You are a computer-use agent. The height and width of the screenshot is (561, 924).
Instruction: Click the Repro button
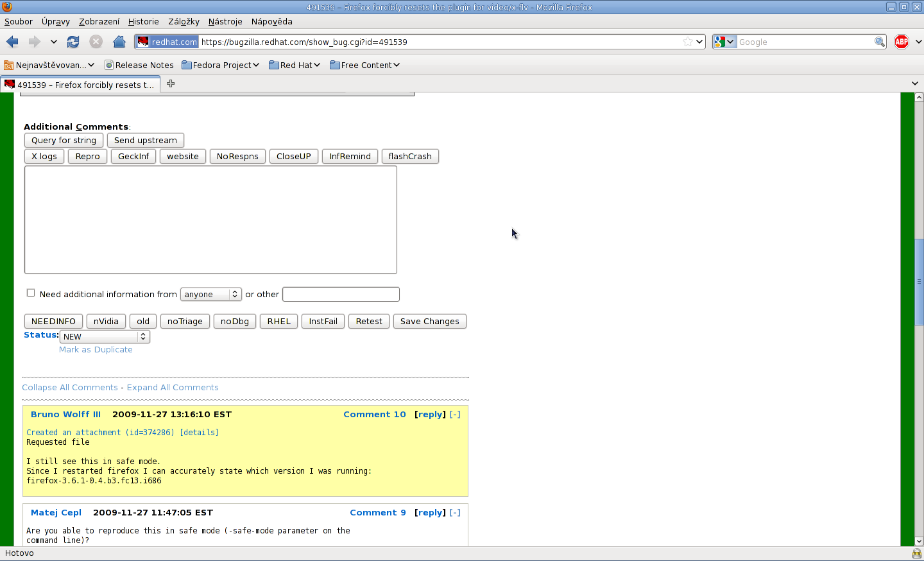[88, 156]
